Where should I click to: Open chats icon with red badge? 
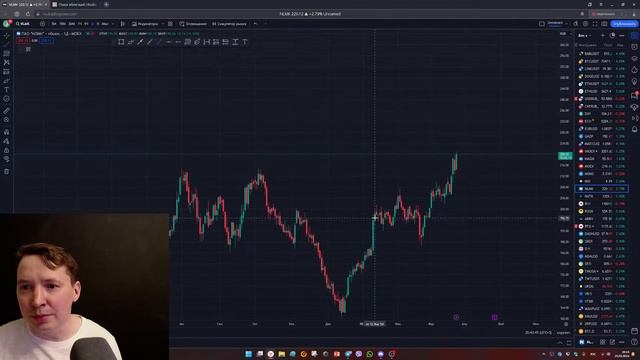click(x=634, y=95)
